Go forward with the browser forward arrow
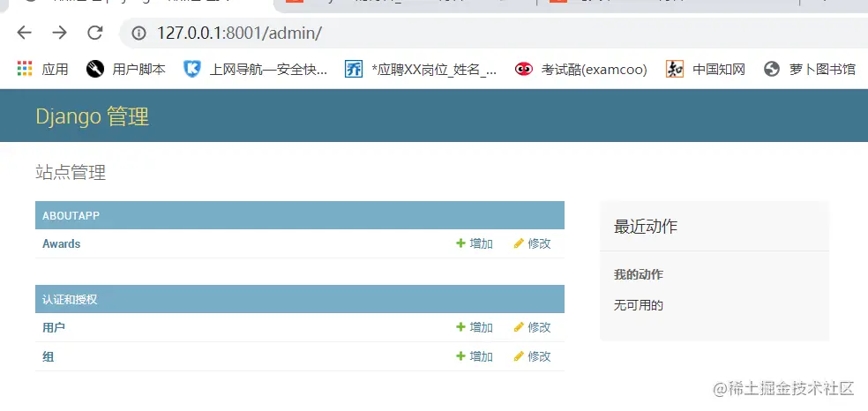 point(60,34)
